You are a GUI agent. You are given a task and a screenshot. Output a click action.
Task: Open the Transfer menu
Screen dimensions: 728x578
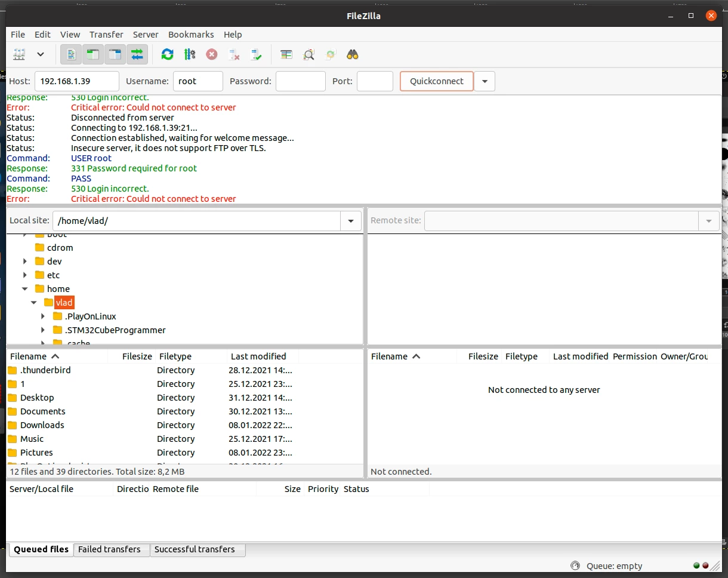coord(106,35)
